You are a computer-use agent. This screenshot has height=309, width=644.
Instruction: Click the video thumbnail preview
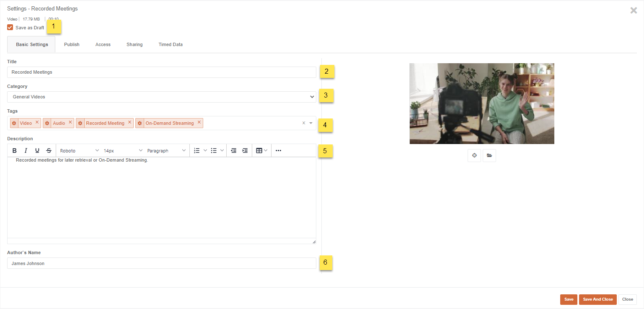coord(482,103)
